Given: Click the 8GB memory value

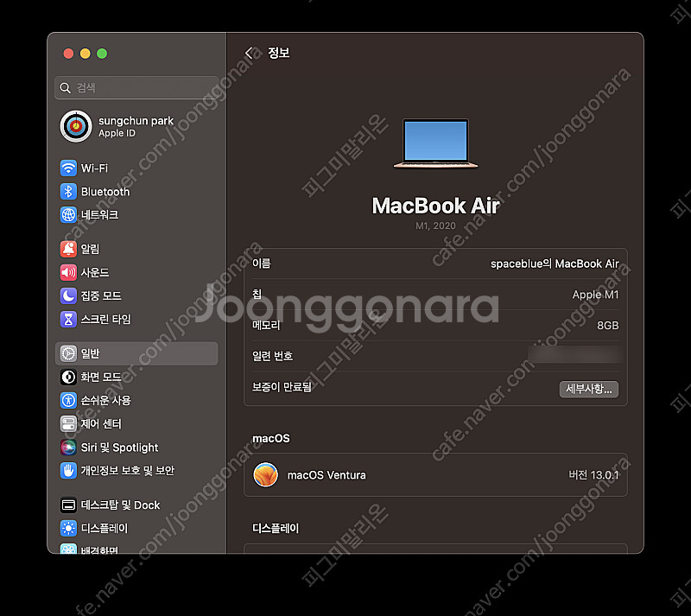Looking at the screenshot, I should (x=608, y=326).
